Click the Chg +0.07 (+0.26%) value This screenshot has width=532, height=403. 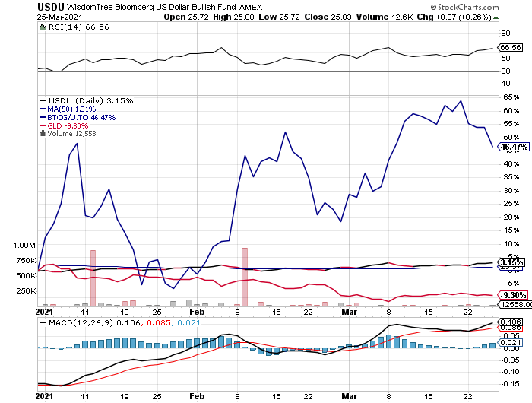point(454,17)
